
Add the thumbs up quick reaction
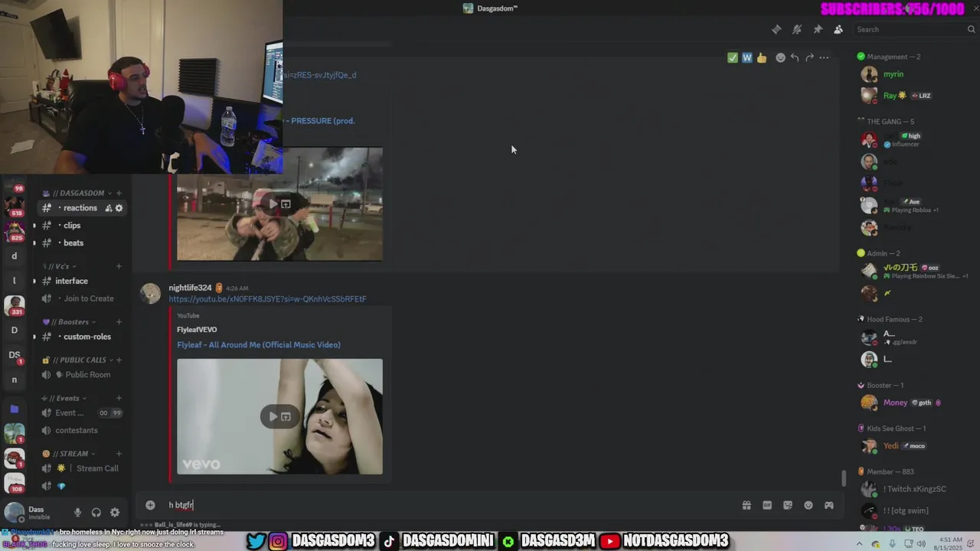click(x=761, y=57)
